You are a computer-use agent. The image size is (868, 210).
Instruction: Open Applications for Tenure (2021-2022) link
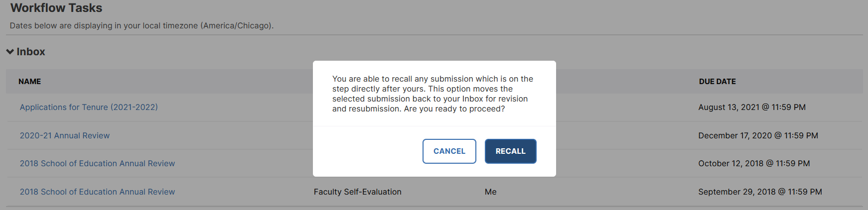89,107
